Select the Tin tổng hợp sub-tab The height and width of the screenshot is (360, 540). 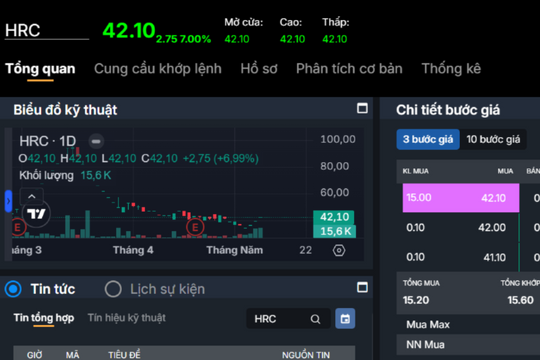[44, 318]
